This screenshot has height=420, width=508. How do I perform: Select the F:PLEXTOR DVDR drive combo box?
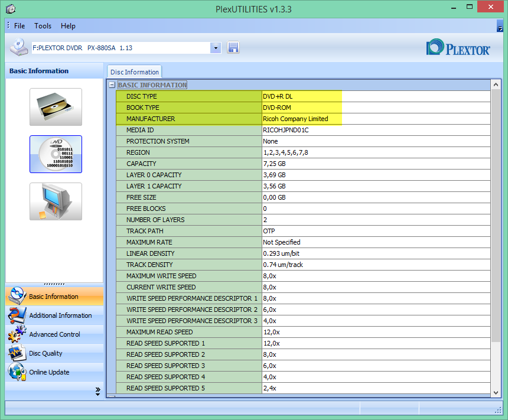click(126, 48)
